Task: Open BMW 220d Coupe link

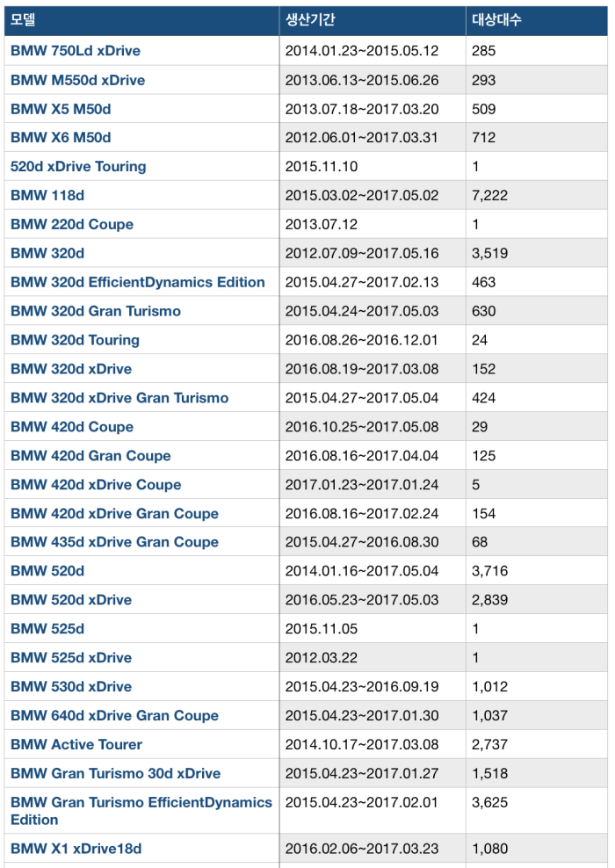Action: [x=72, y=224]
